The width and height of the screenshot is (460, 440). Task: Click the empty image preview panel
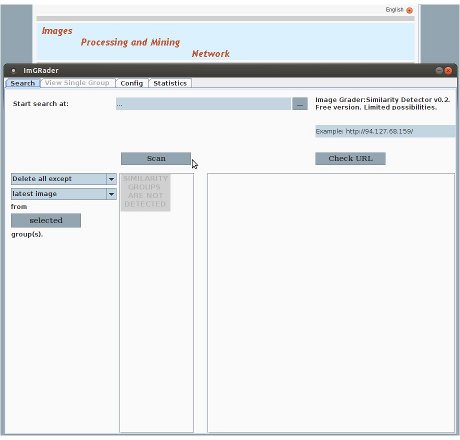coord(331,303)
